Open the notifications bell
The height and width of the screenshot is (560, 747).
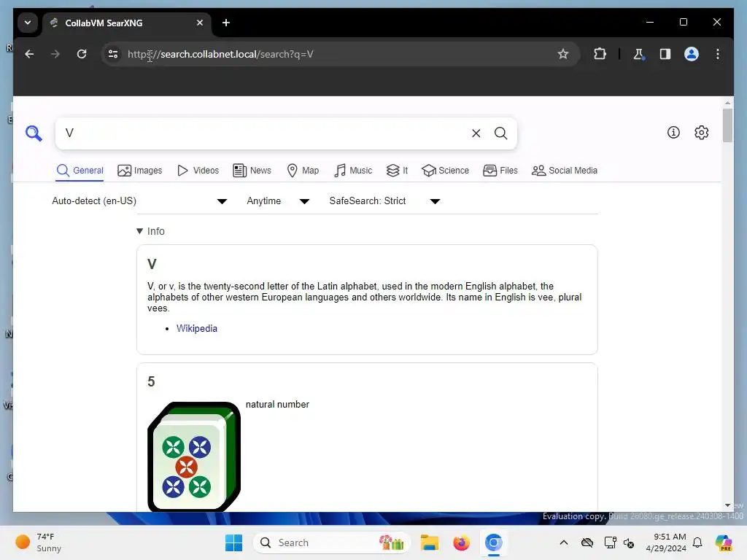pos(697,542)
